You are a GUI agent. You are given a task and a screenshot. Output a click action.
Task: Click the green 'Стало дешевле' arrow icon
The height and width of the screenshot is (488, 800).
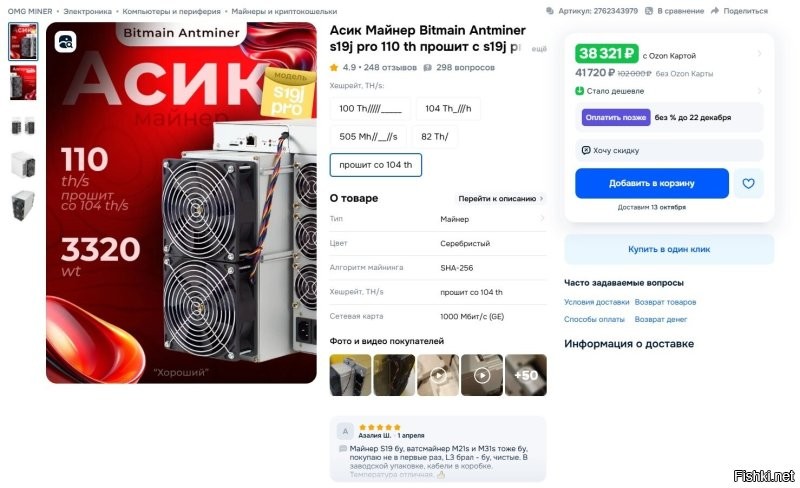tap(580, 91)
